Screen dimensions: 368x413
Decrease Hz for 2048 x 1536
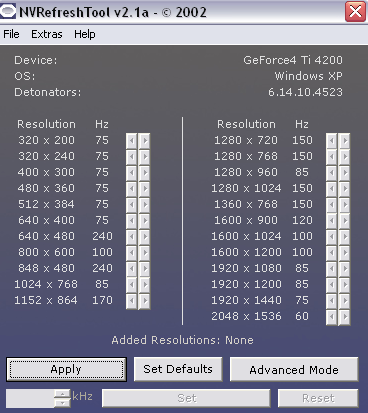click(332, 317)
